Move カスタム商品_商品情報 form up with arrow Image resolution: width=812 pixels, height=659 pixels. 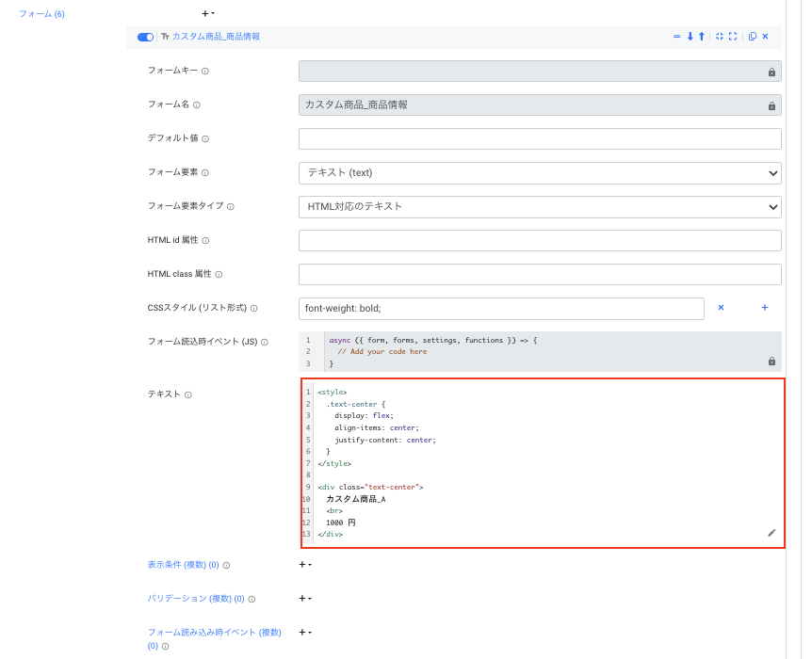pyautogui.click(x=702, y=36)
